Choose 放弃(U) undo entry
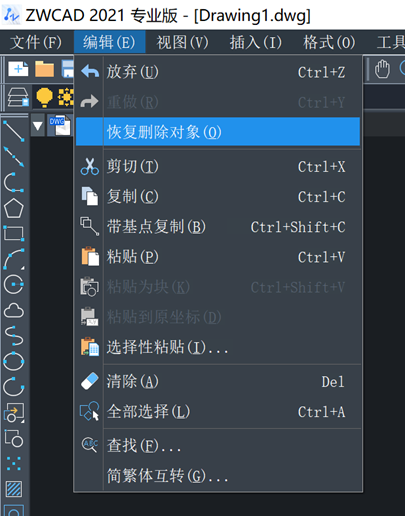 tap(218, 72)
